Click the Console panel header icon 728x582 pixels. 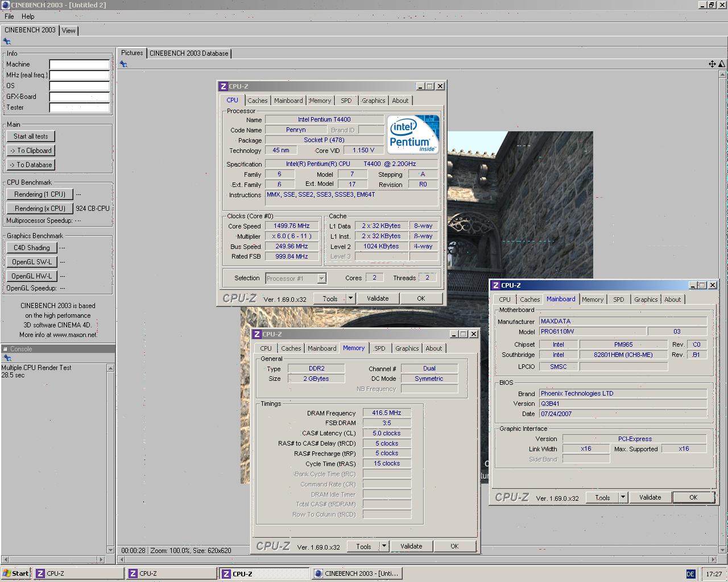pyautogui.click(x=5, y=349)
